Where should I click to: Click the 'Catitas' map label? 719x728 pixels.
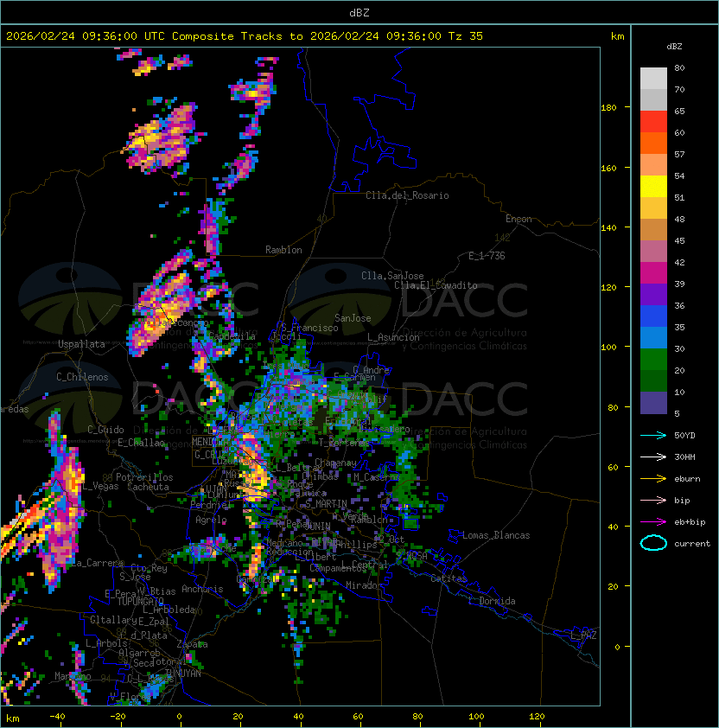tap(449, 579)
